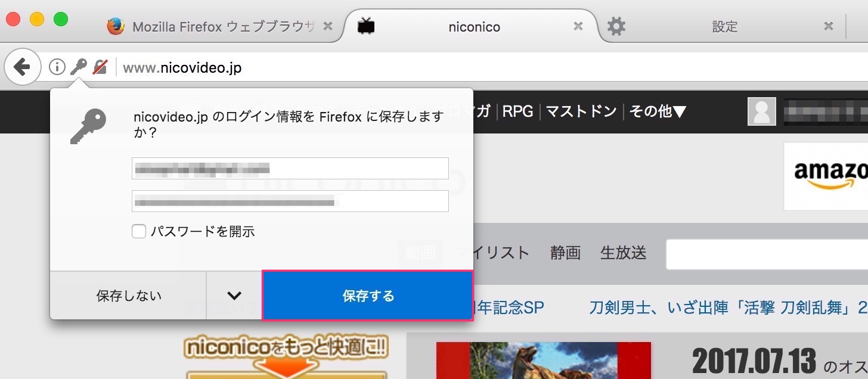Click the user avatar in niconico header
This screenshot has width=868, height=379.
tap(762, 111)
